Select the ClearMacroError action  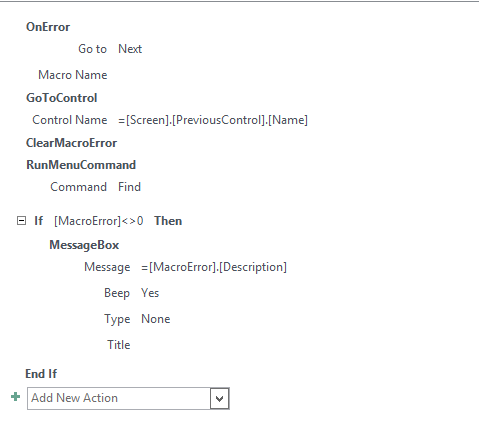tap(71, 143)
